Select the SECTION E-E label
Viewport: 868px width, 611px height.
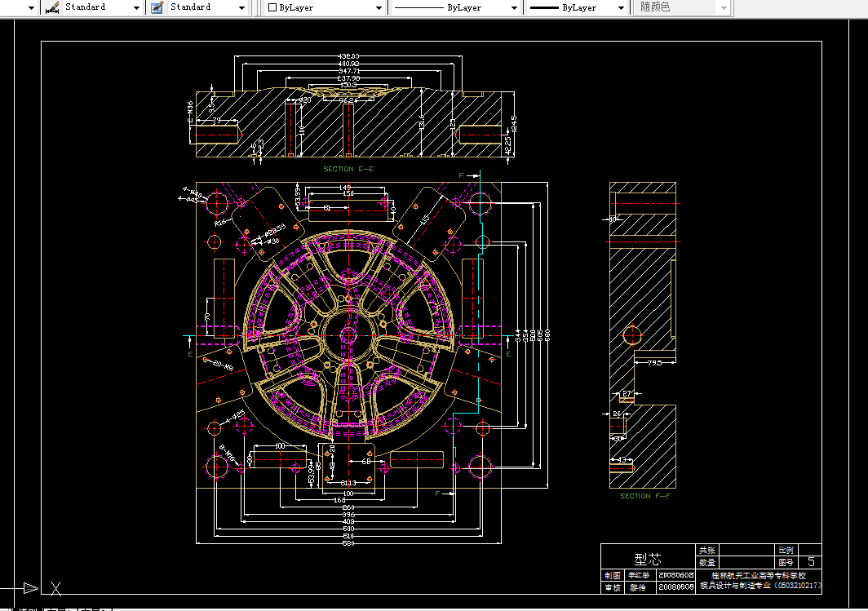click(348, 169)
